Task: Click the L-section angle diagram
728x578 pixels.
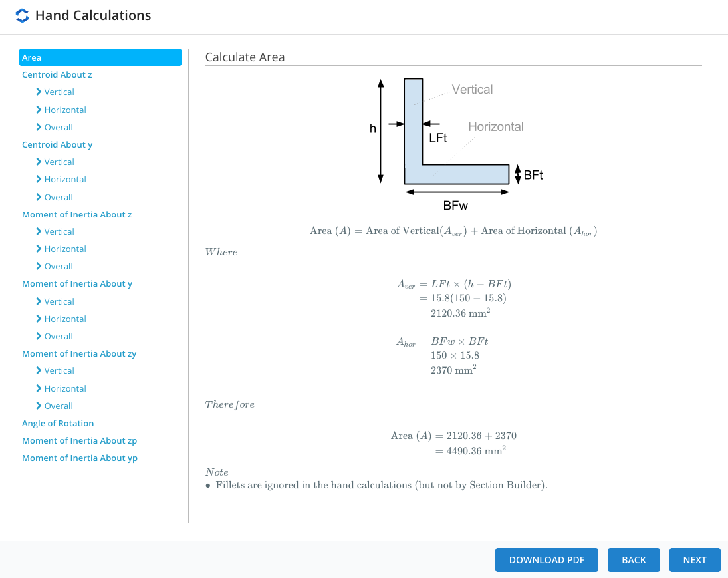Action: [456, 145]
